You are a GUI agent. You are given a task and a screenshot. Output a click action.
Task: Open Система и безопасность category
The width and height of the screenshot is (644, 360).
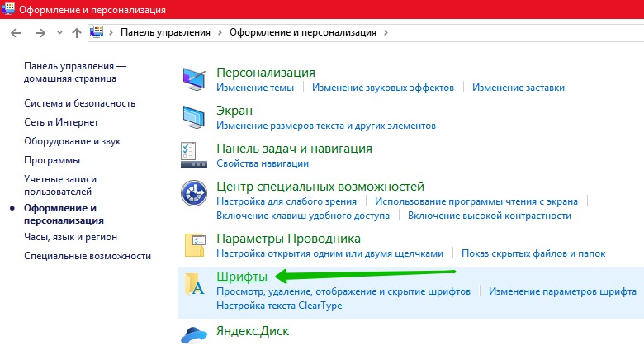pyautogui.click(x=80, y=103)
